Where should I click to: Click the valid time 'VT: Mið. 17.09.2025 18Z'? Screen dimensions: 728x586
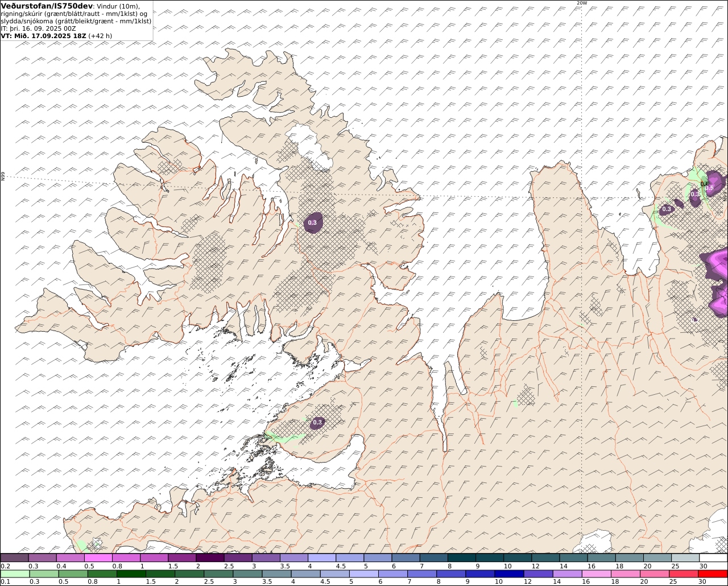pos(44,35)
